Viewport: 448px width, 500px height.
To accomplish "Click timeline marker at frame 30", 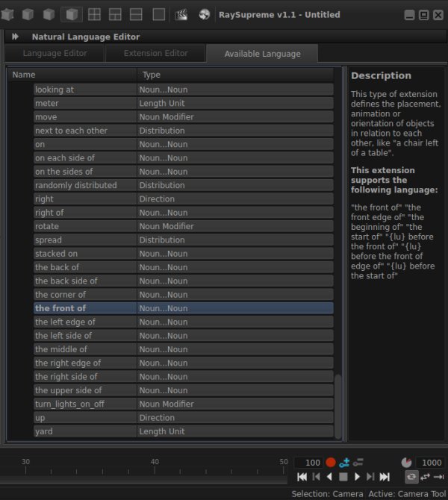I will click(x=26, y=467).
